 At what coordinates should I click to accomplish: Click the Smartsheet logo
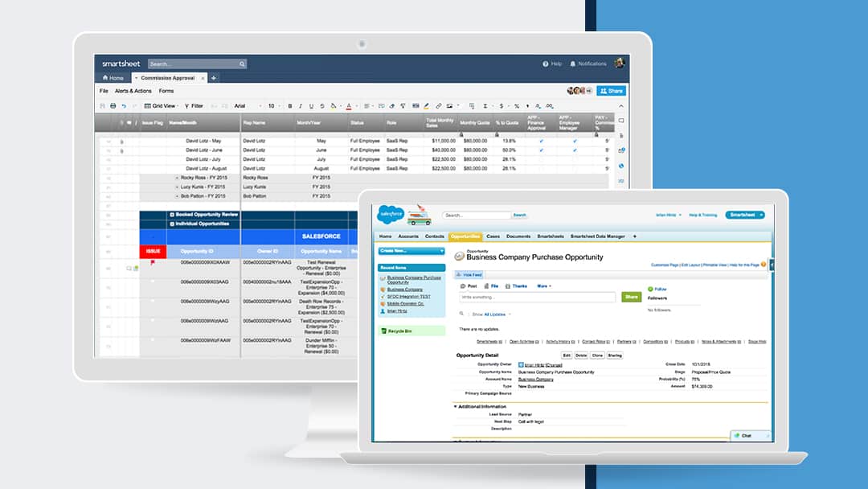[121, 64]
